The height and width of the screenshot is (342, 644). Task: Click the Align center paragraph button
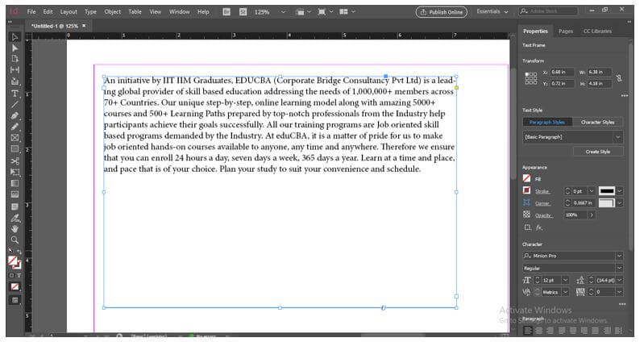point(539,330)
